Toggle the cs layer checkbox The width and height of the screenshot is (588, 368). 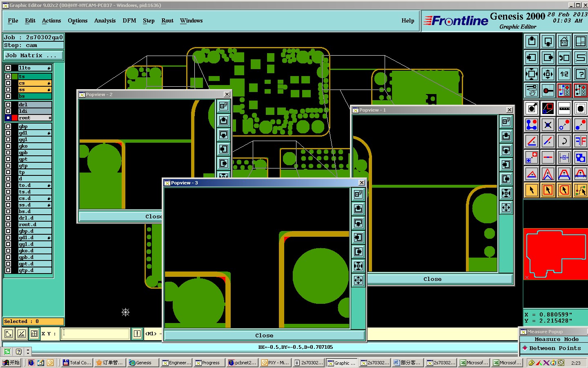tap(8, 83)
